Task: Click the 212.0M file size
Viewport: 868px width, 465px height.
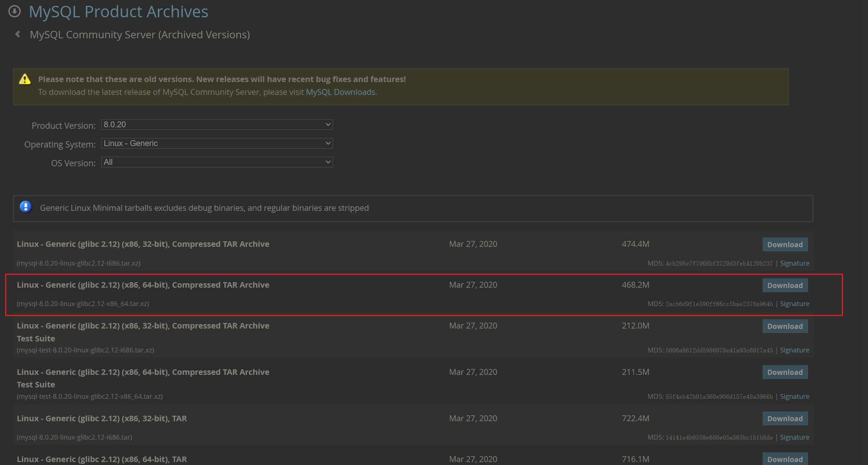Action: click(x=635, y=326)
